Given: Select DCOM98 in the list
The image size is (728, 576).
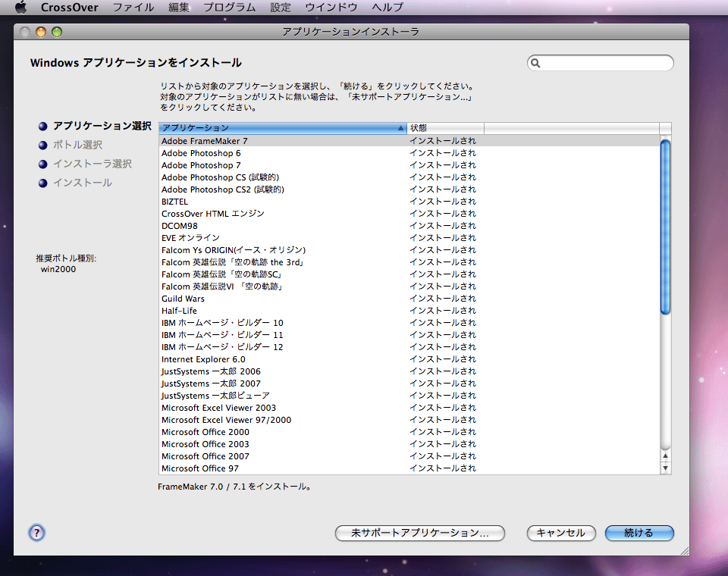Looking at the screenshot, I should 409,226.
